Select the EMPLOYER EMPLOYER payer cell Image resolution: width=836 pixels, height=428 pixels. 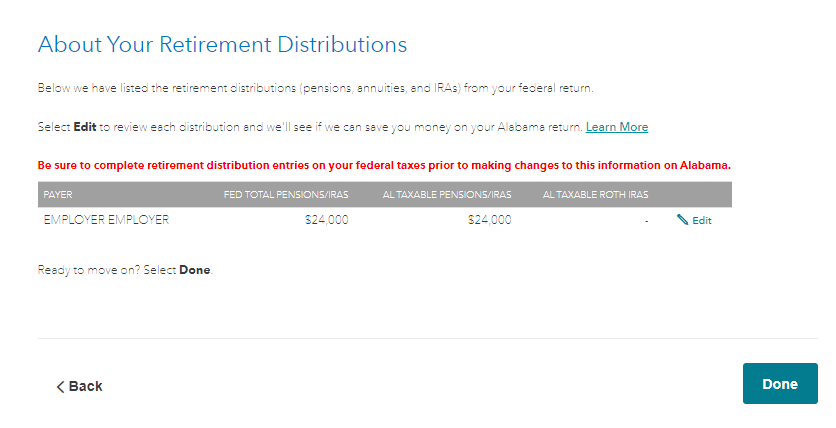tap(106, 220)
